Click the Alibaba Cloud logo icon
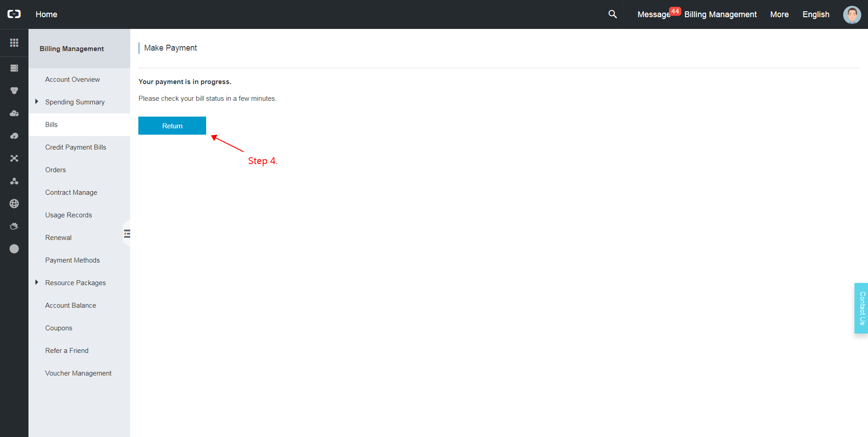This screenshot has width=868, height=437. coord(14,14)
